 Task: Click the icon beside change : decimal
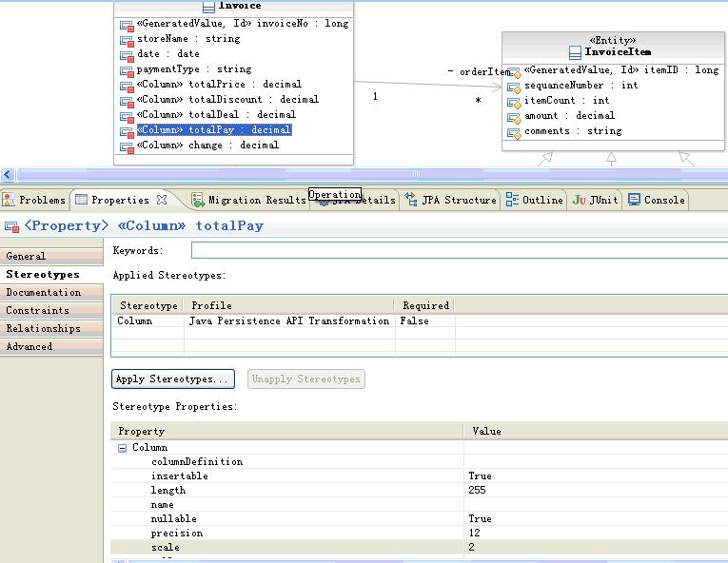tap(127, 147)
